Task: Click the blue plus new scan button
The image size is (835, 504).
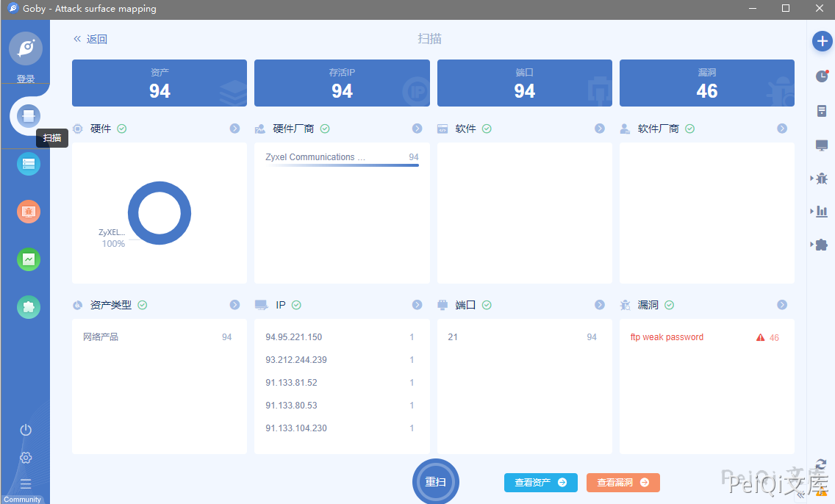Action: [822, 41]
